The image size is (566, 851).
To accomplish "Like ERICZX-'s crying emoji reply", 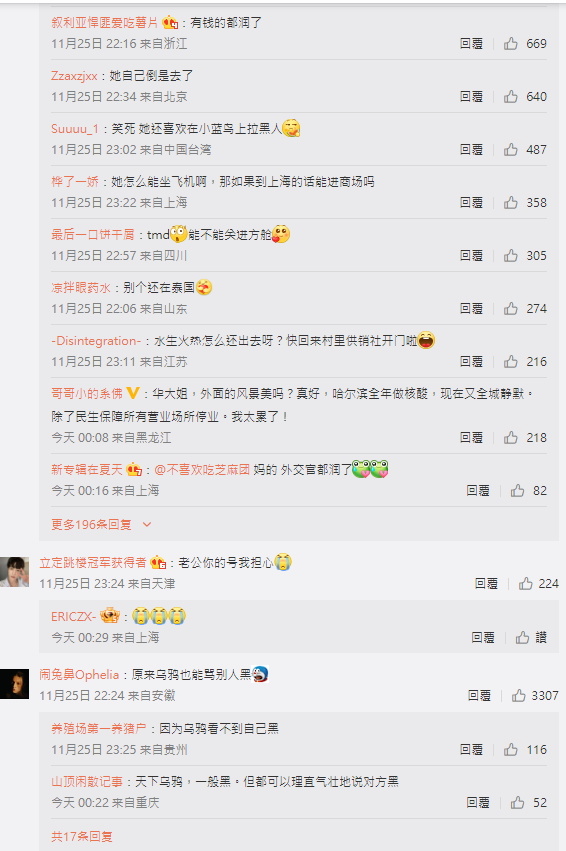I will [x=523, y=637].
